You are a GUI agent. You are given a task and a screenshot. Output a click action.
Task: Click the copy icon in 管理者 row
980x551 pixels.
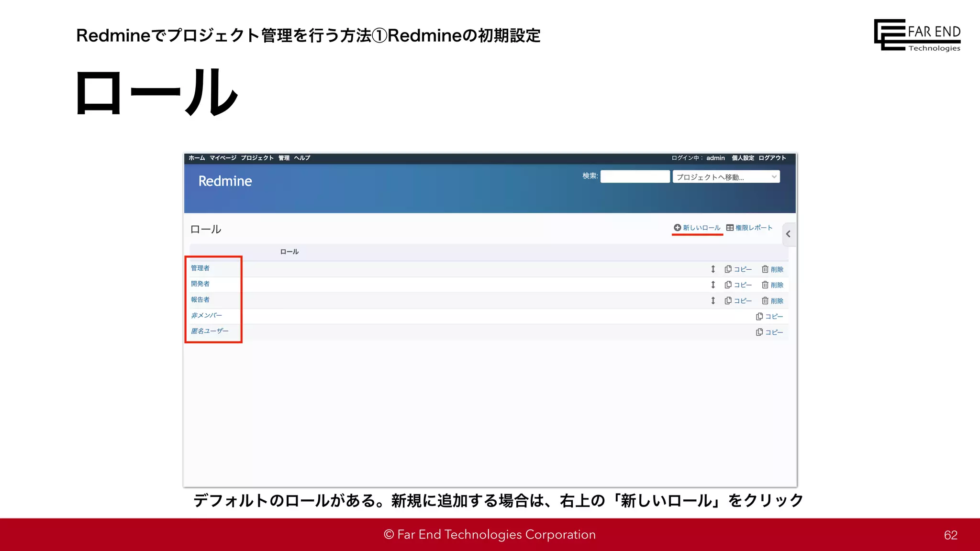coord(728,269)
